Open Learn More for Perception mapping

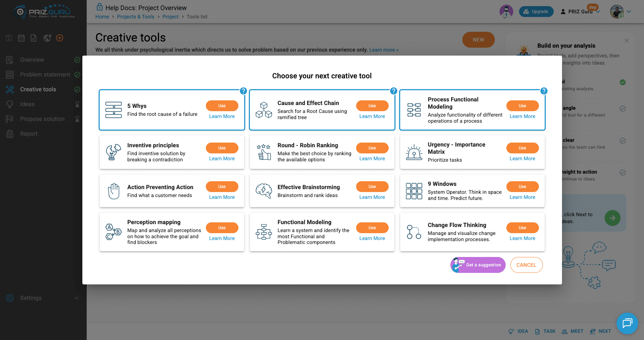pos(222,238)
